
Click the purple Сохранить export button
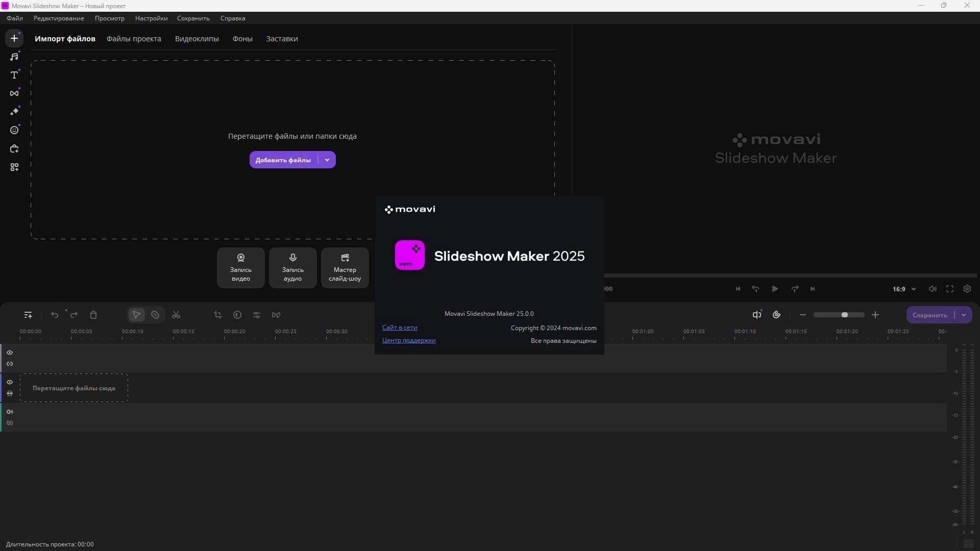coord(930,315)
